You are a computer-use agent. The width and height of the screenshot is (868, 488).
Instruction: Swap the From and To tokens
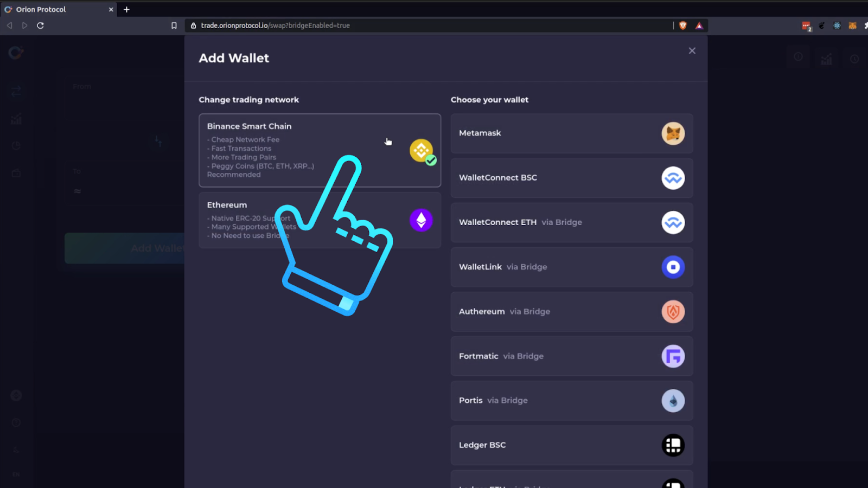click(158, 141)
